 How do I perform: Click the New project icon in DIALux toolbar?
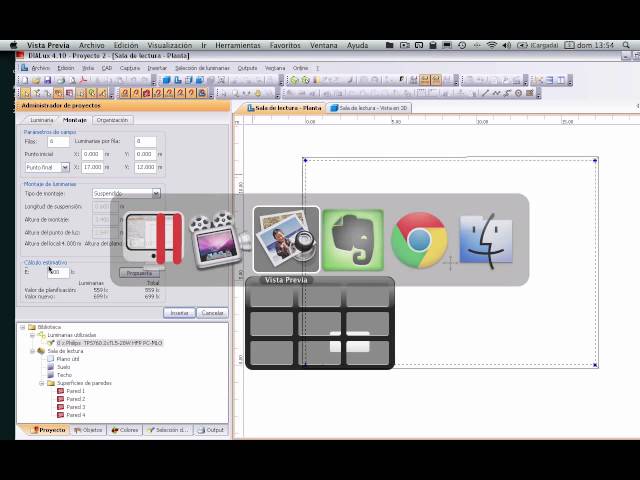25,80
